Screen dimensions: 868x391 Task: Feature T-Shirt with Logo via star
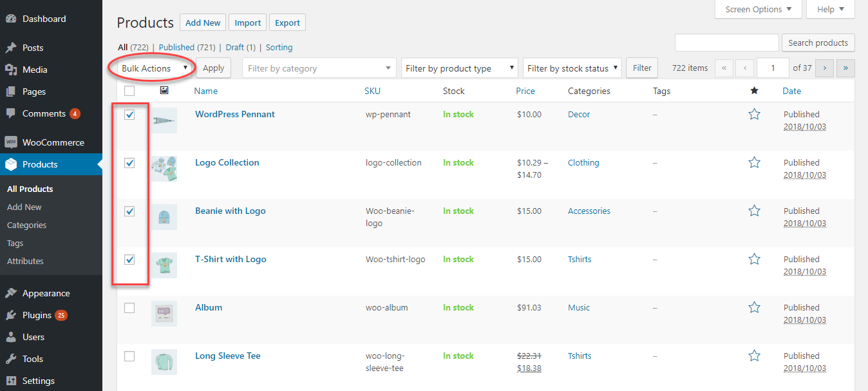pos(755,259)
